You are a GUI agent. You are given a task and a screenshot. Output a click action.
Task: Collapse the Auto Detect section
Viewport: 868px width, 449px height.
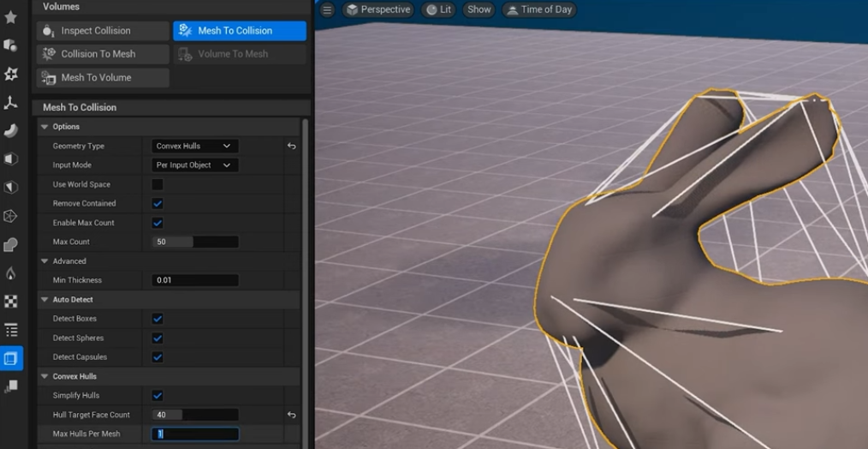coord(45,299)
